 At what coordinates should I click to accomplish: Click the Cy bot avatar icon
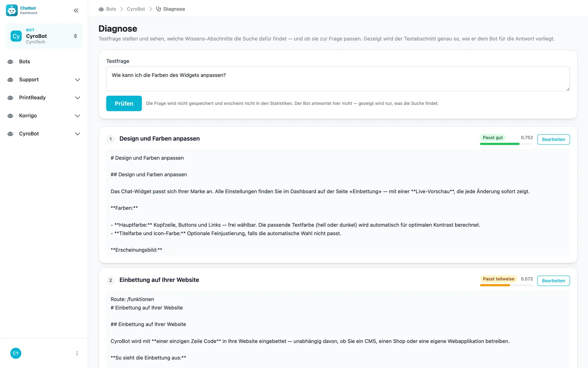pyautogui.click(x=16, y=36)
